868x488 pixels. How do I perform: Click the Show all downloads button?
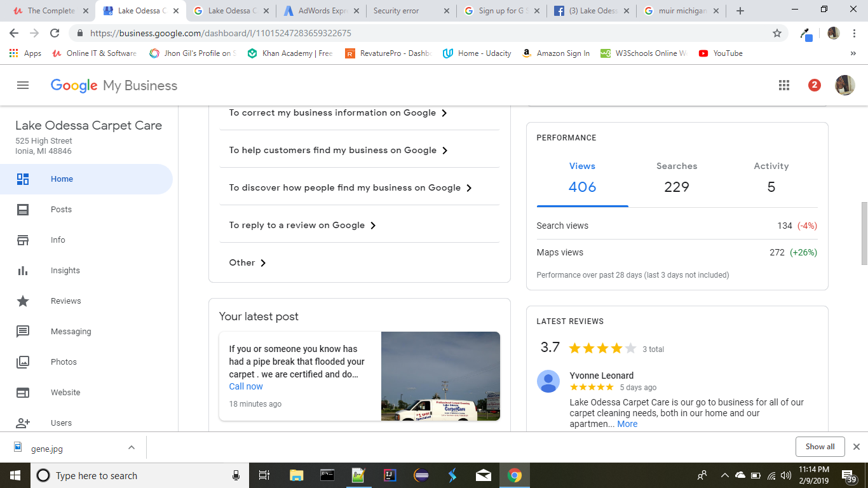(x=819, y=447)
